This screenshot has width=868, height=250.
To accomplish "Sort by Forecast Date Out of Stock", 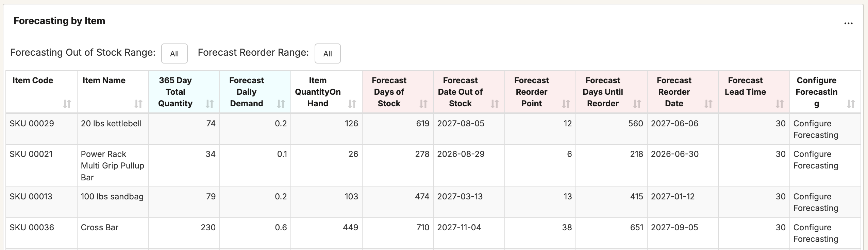I will [x=495, y=104].
